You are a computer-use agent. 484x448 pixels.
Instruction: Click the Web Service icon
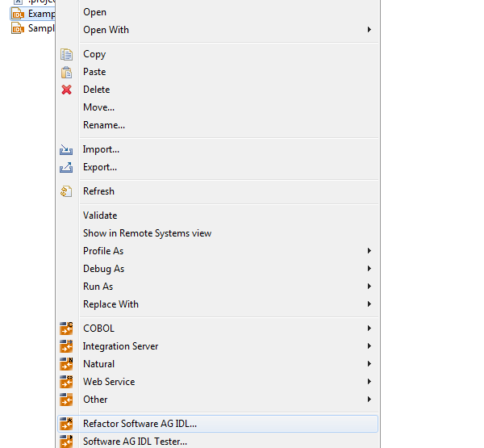[x=66, y=382]
